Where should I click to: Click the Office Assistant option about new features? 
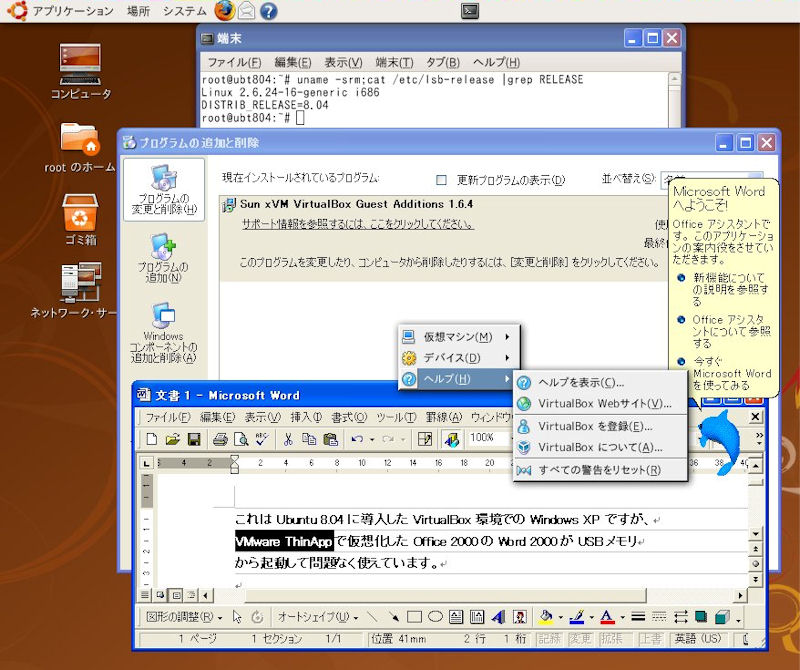coord(724,289)
